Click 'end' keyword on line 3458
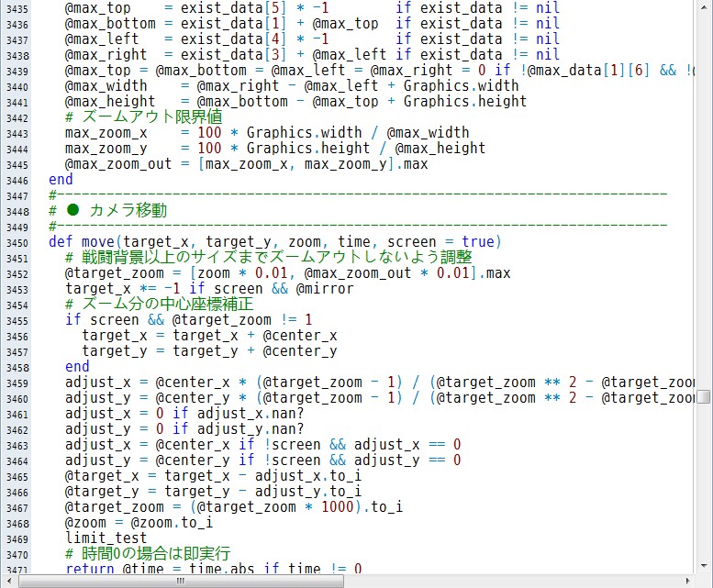The height and width of the screenshot is (588, 713). coord(77,366)
